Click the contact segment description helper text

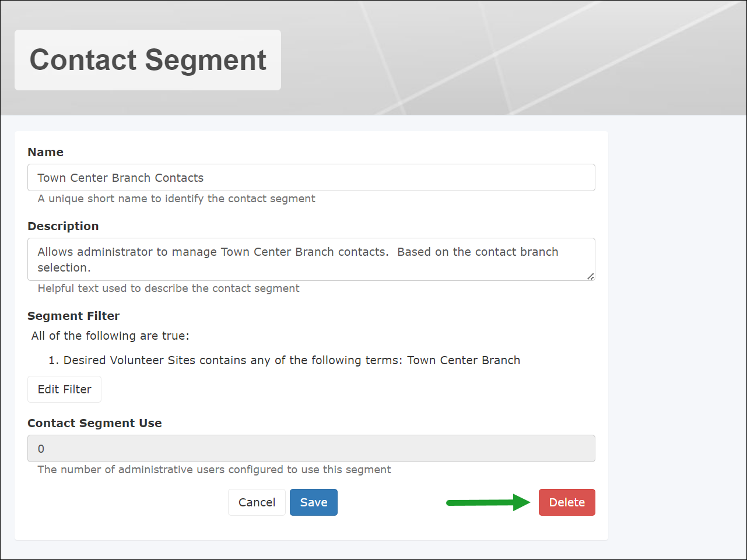pyautogui.click(x=169, y=288)
